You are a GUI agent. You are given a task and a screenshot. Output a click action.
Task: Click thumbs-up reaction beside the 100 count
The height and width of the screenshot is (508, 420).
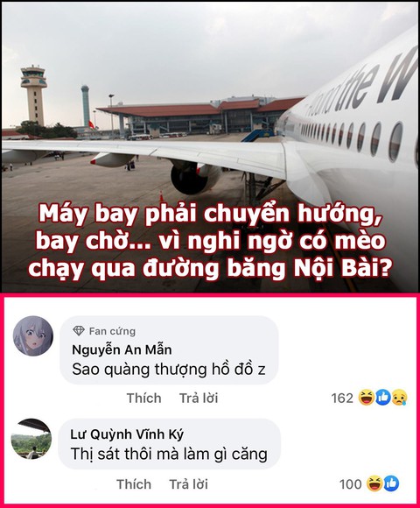[x=391, y=483]
